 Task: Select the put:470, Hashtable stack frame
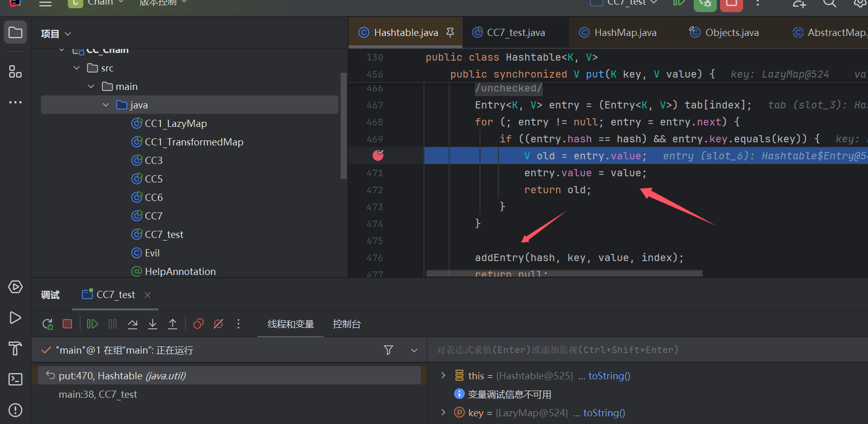tap(229, 376)
